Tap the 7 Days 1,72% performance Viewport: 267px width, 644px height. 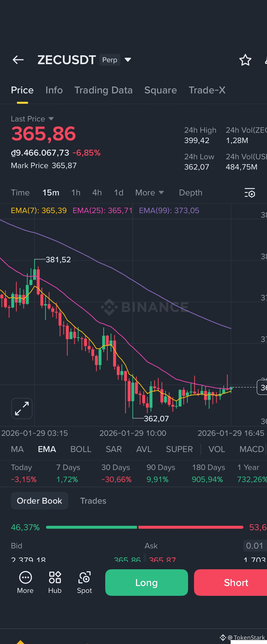click(68, 473)
